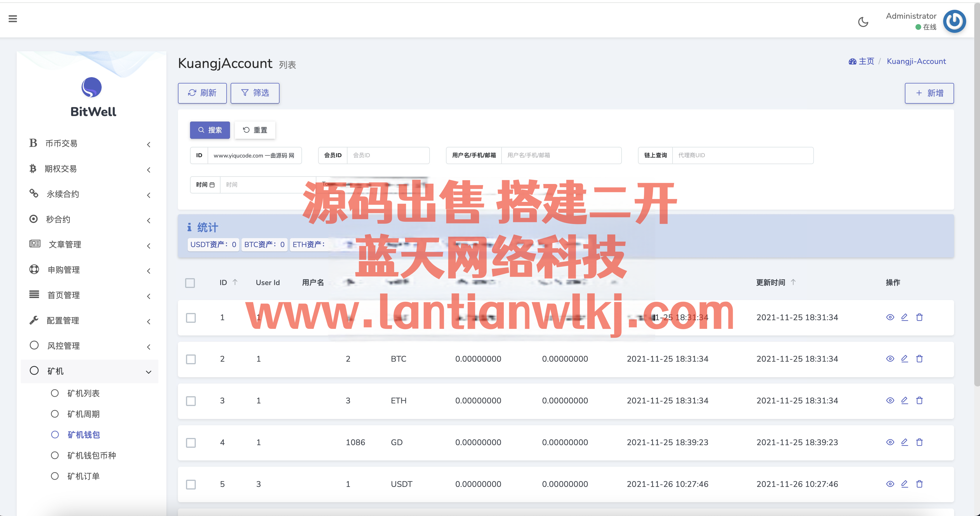This screenshot has height=516, width=980.
Task: Click the 新增 add button
Action: [x=929, y=93]
